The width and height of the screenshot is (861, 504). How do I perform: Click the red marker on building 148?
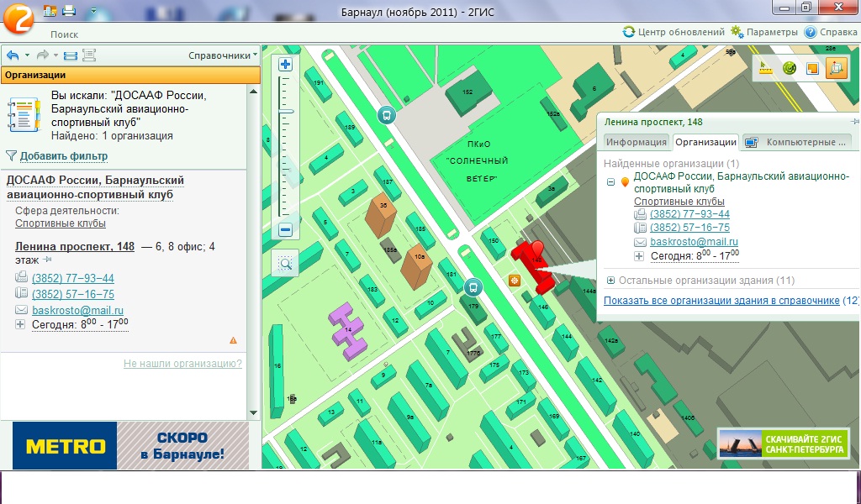click(x=537, y=249)
